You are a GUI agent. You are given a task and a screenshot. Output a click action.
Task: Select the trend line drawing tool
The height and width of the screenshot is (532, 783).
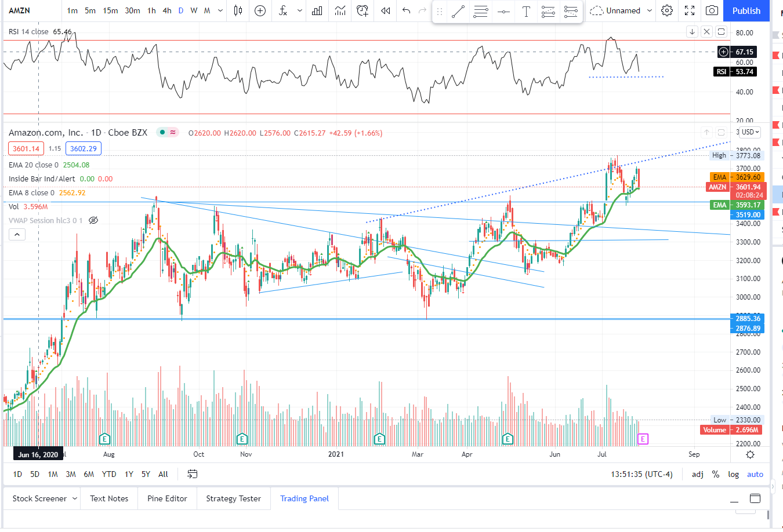(458, 12)
